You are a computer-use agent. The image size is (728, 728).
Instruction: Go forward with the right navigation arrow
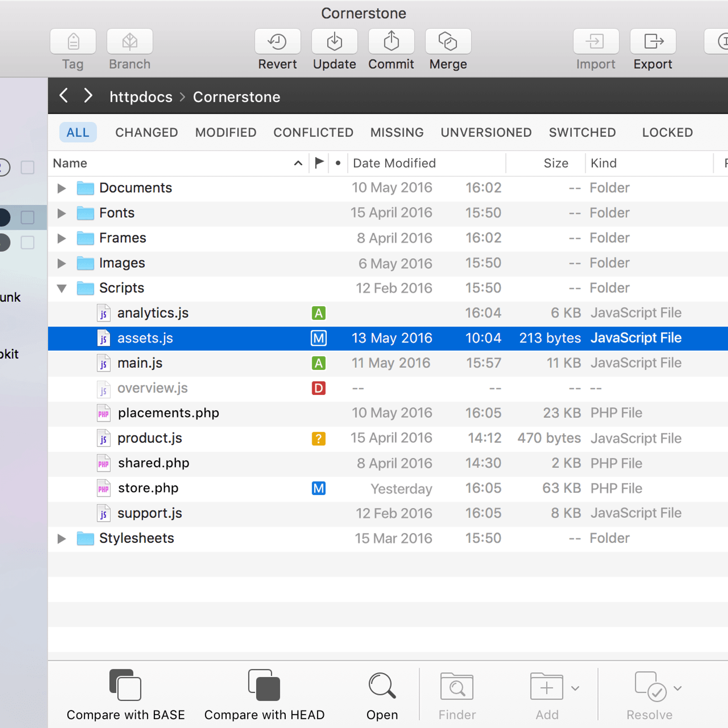click(88, 96)
